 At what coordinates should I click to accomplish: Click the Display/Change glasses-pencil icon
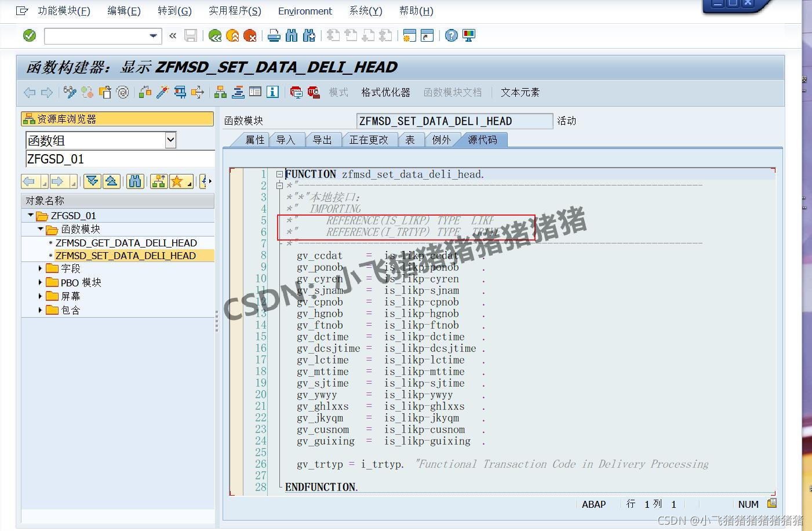coord(70,92)
